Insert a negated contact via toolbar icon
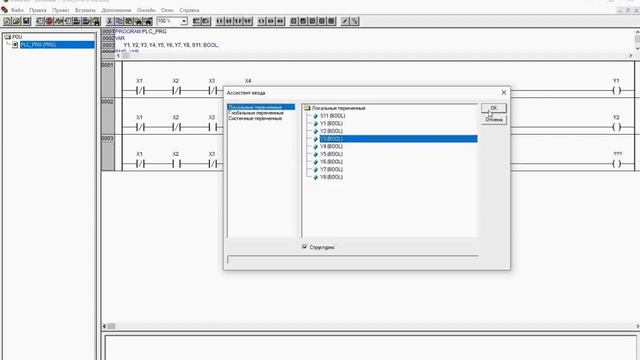Viewport: 640px width, 360px height. pos(229,21)
